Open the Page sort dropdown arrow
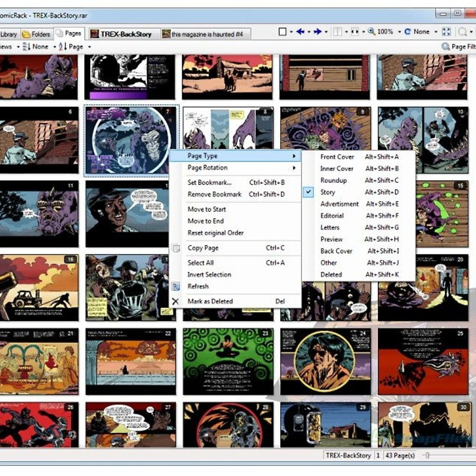Viewport: 476px width, 476px height. [89, 47]
